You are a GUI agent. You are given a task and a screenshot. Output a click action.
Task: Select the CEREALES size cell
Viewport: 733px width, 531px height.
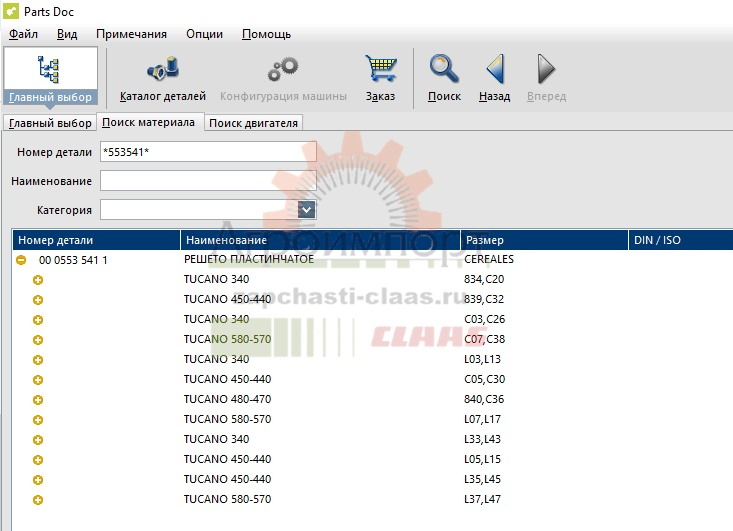coord(489,259)
